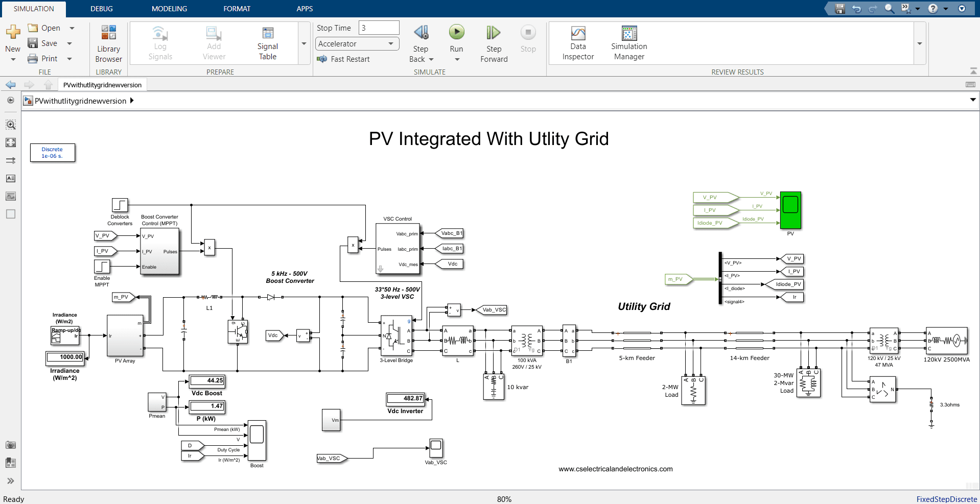Open the Data Inspector

tap(578, 44)
